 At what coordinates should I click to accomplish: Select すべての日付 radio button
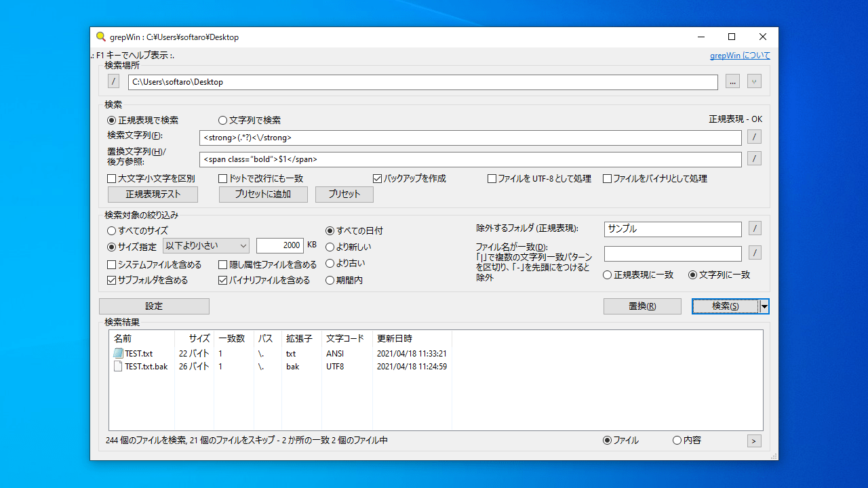point(355,231)
